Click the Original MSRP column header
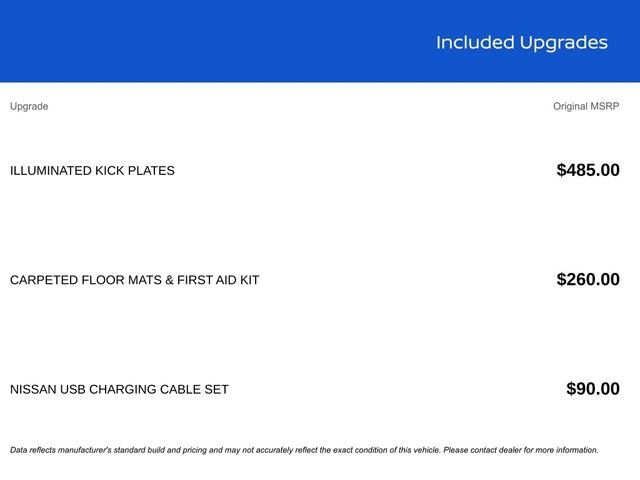Image resolution: width=640 pixels, height=480 pixels. (586, 106)
